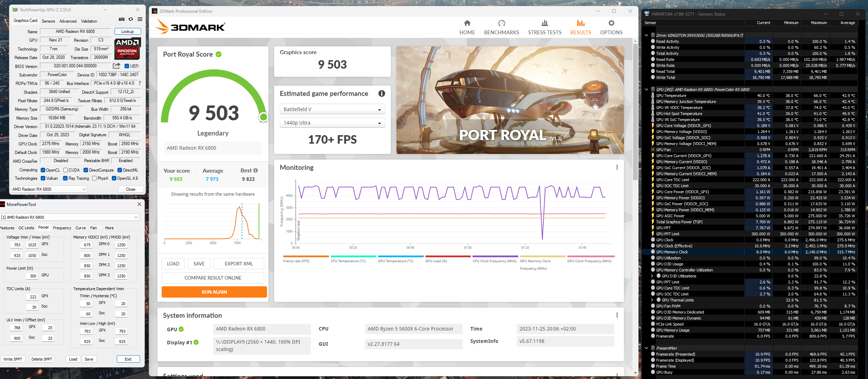Screen dimensions: 868x379
Task: Click the AMD Radeon Graphics logo
Action: coord(127,48)
